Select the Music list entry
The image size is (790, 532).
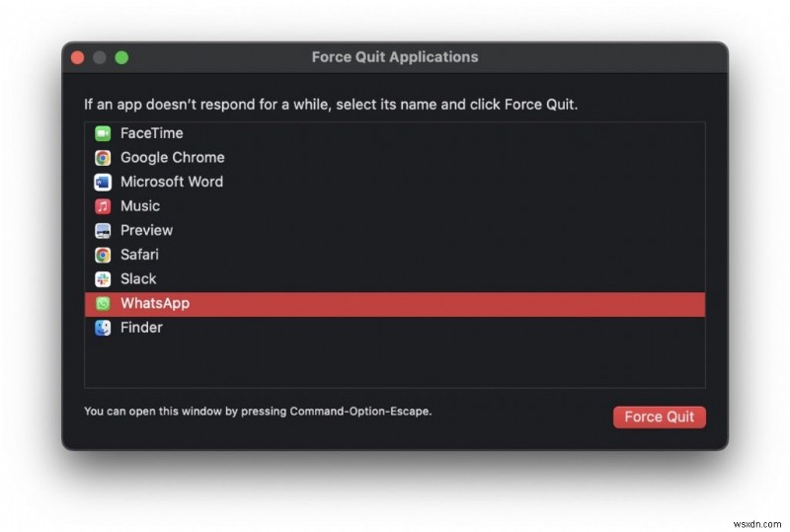139,206
